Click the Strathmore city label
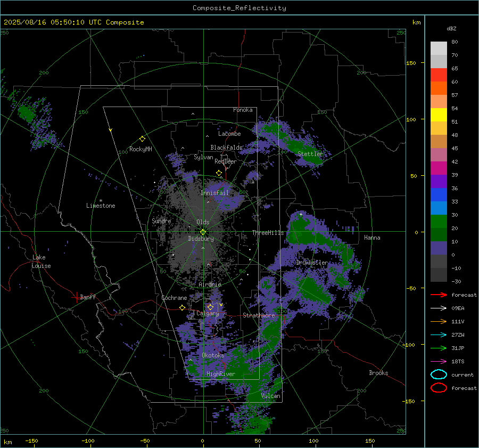 coord(259,315)
